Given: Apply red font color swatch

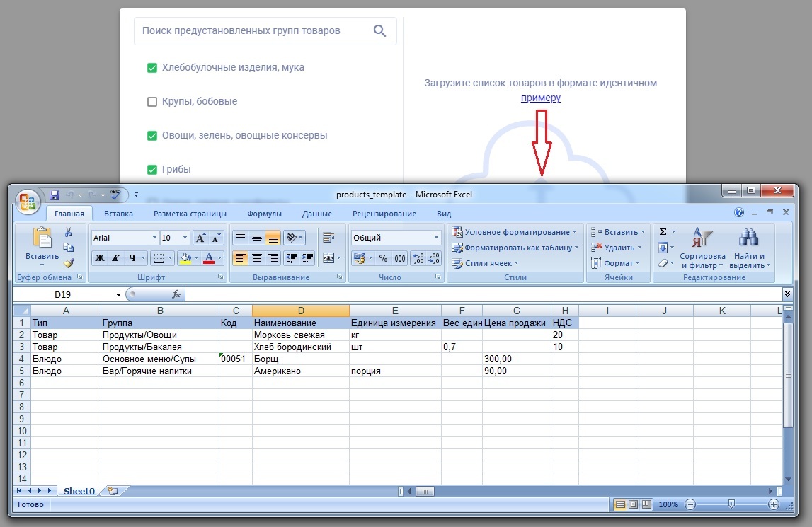Looking at the screenshot, I should click(209, 257).
